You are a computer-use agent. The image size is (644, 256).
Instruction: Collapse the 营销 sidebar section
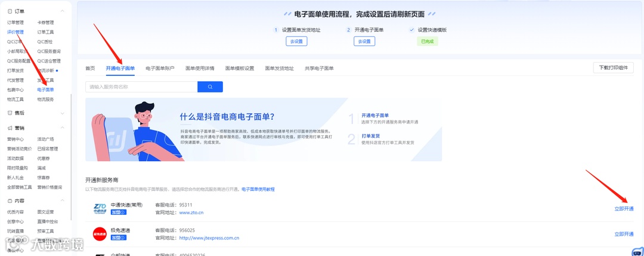63,128
